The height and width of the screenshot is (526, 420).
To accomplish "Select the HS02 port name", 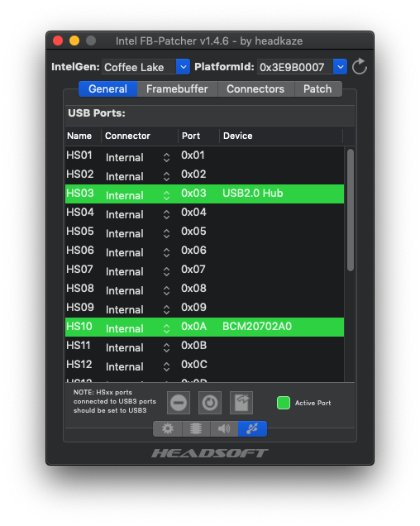I will pyautogui.click(x=80, y=175).
